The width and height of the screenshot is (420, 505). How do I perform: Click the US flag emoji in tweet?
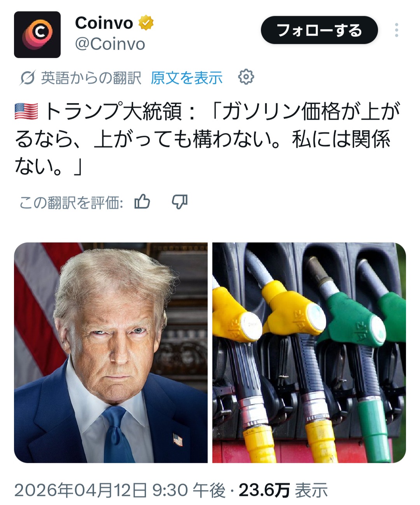26,112
